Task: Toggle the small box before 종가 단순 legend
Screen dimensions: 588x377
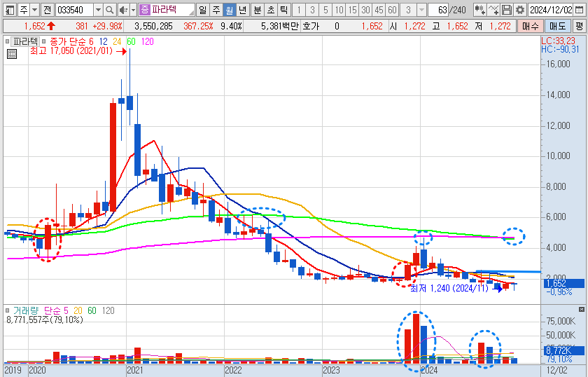Action: pos(43,41)
